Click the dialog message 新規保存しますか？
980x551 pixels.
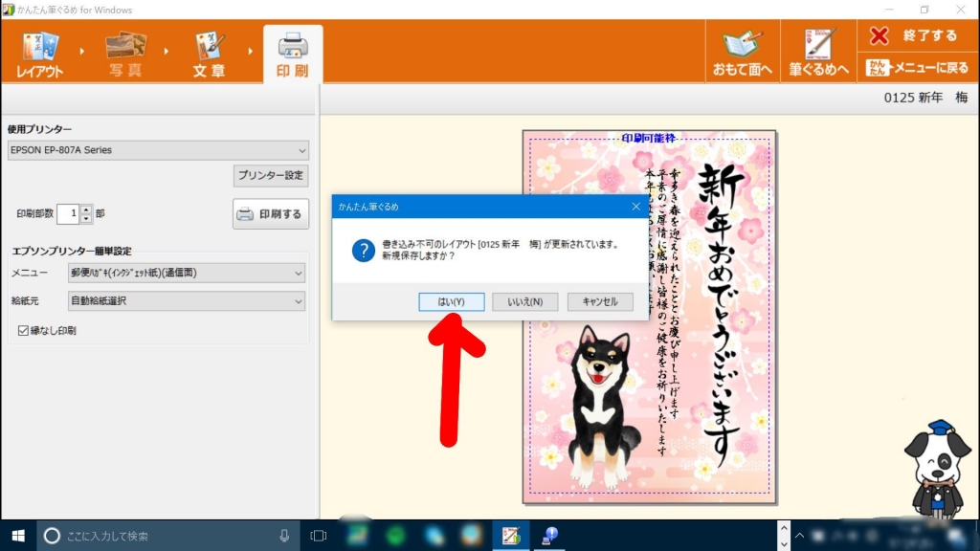pyautogui.click(x=419, y=256)
